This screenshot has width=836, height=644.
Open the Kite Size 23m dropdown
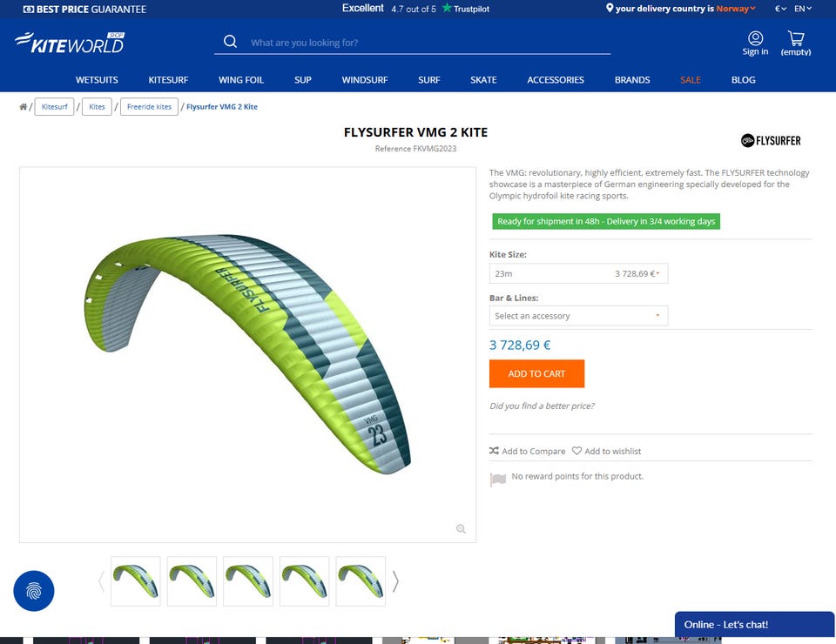point(578,273)
